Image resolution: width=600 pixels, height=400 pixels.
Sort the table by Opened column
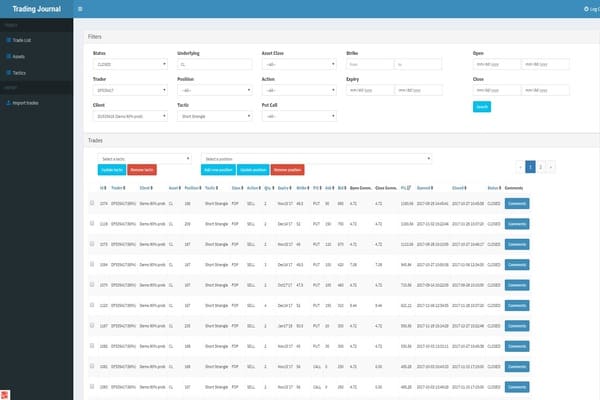click(x=425, y=187)
